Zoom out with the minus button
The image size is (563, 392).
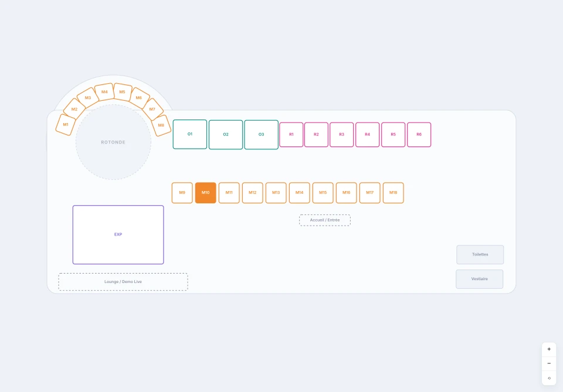point(549,363)
